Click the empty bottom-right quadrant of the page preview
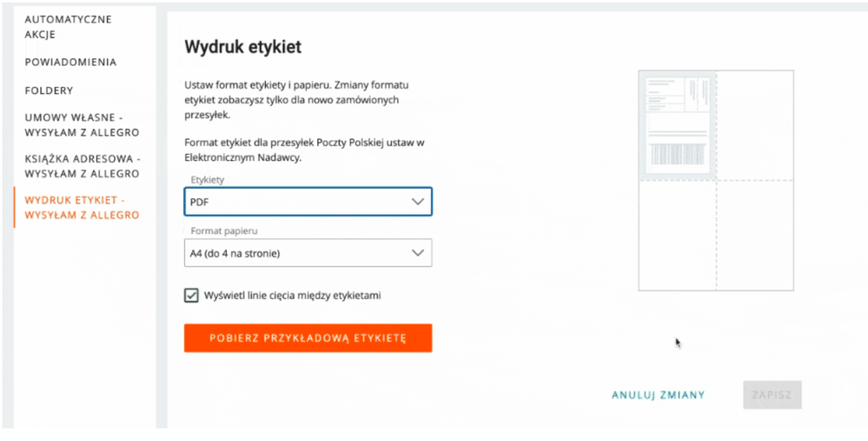 754,235
